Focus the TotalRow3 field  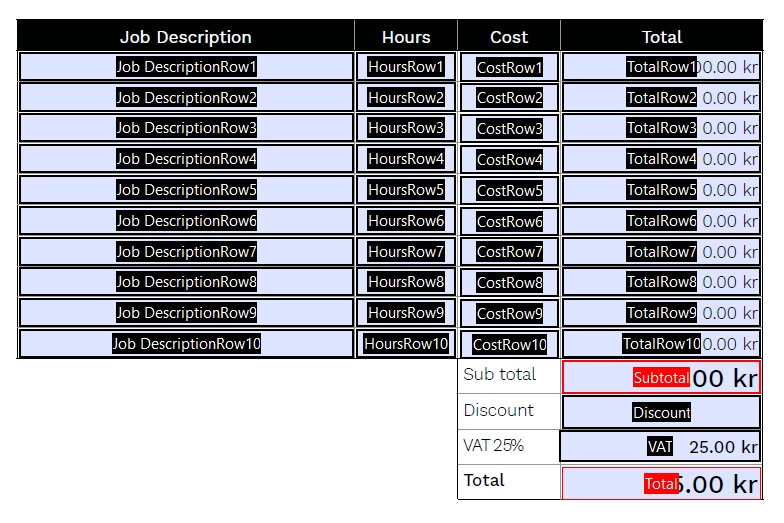pos(662,128)
